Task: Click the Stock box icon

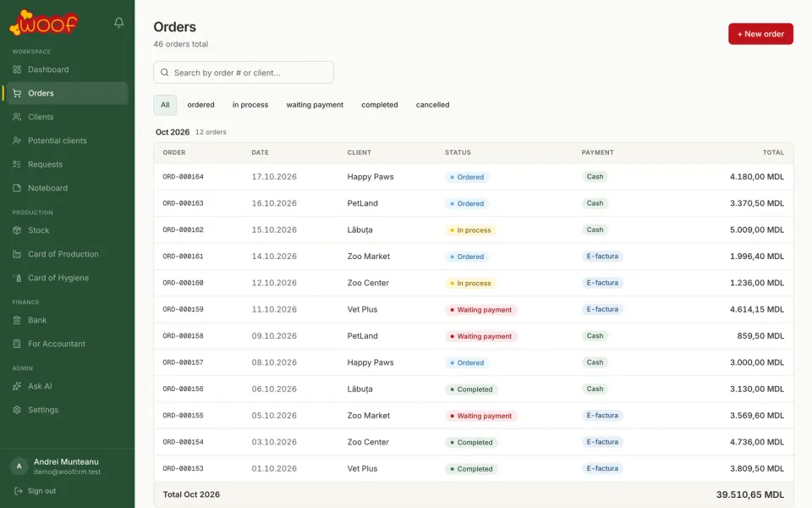Action: [x=17, y=230]
